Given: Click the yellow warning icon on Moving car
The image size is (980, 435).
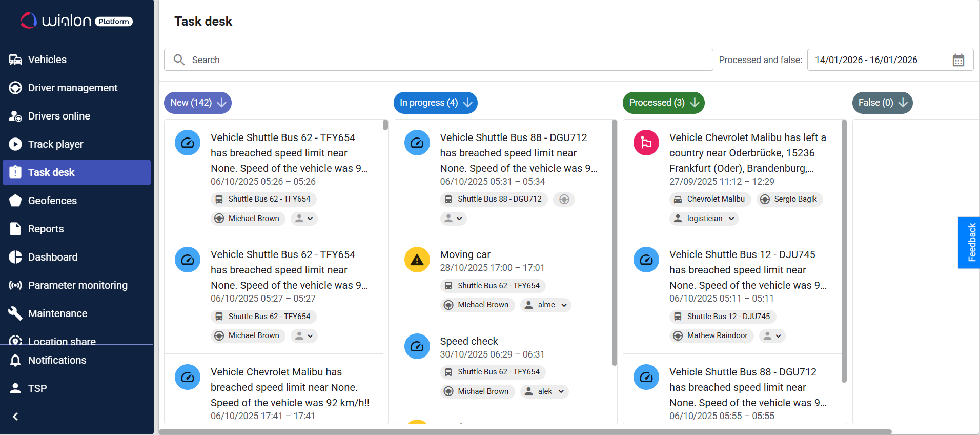Looking at the screenshot, I should coord(417,260).
